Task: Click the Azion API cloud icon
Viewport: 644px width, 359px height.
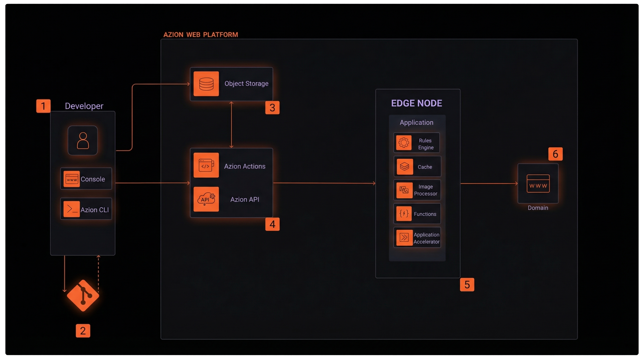Action: pyautogui.click(x=206, y=199)
